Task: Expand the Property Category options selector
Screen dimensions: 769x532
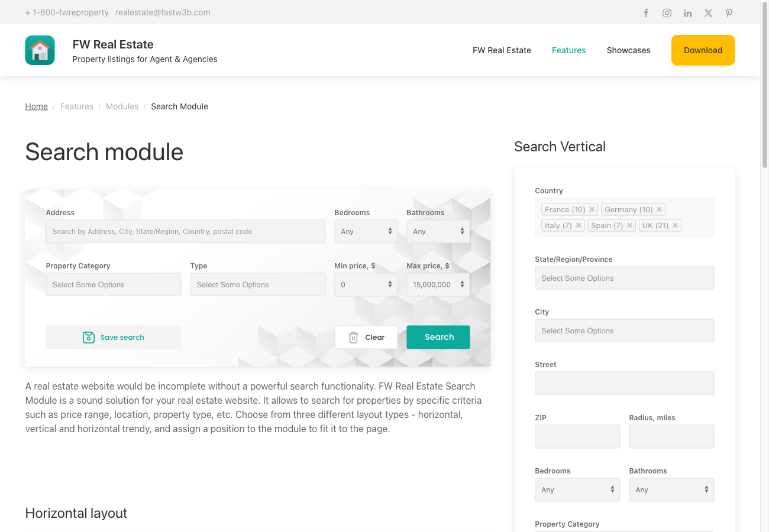Action: pos(113,284)
